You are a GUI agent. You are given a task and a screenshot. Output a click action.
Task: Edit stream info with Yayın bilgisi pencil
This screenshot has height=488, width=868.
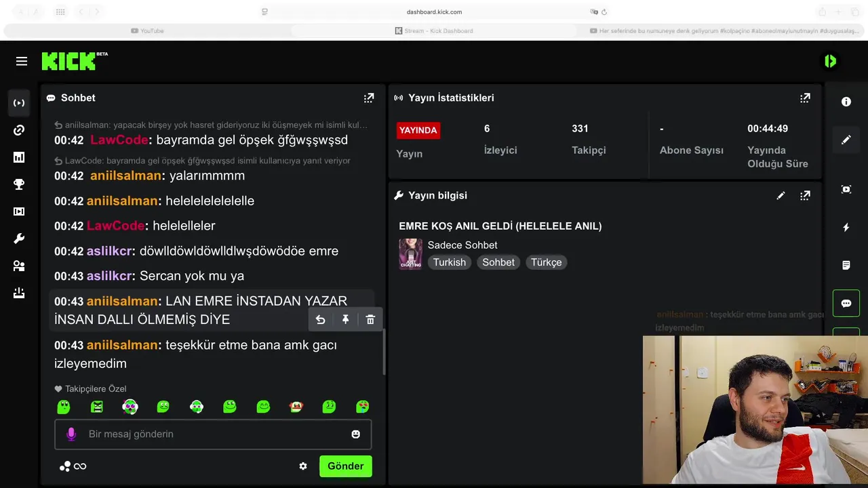(781, 195)
